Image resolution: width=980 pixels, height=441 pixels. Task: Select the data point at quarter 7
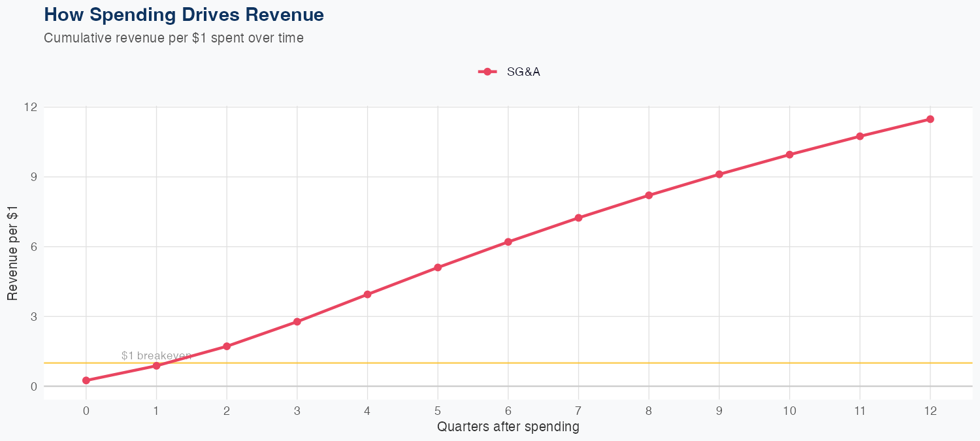tap(578, 218)
